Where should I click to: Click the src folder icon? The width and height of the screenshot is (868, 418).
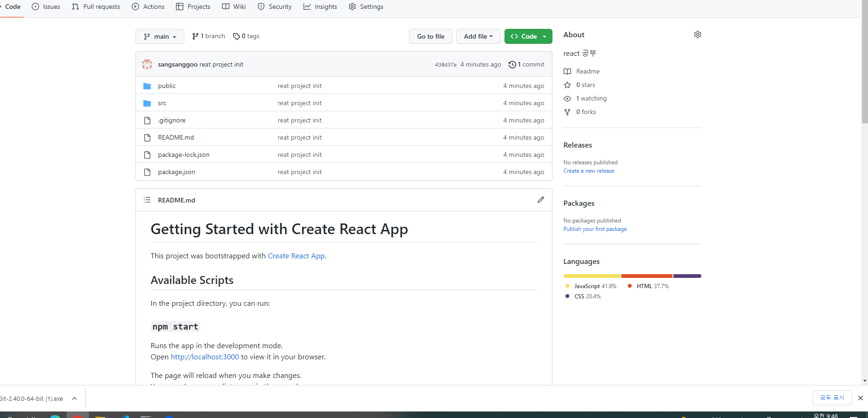[x=147, y=103]
